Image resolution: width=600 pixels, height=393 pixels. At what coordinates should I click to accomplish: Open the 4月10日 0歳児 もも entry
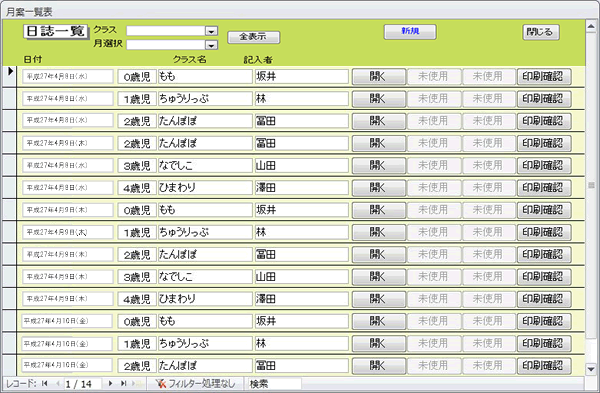[379, 321]
